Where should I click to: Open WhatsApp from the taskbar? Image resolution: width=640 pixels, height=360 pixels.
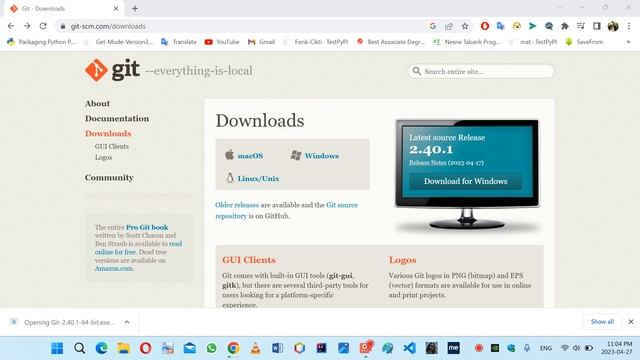pos(211,348)
